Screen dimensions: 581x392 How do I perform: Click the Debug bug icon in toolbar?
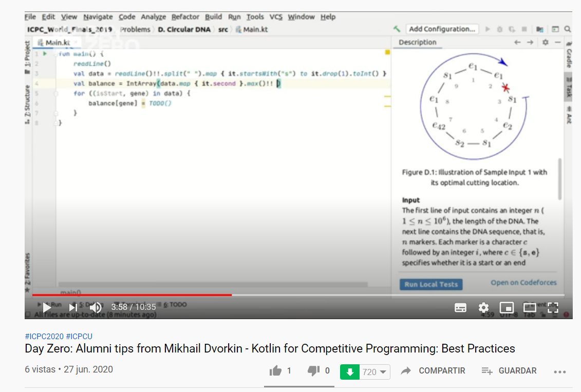pos(499,29)
